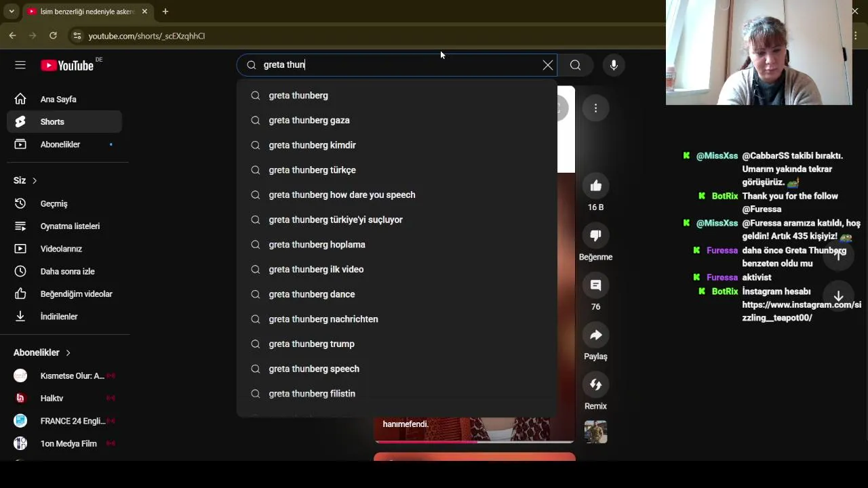View site information icon beside the URL
This screenshot has height=488, width=868.
click(77, 36)
